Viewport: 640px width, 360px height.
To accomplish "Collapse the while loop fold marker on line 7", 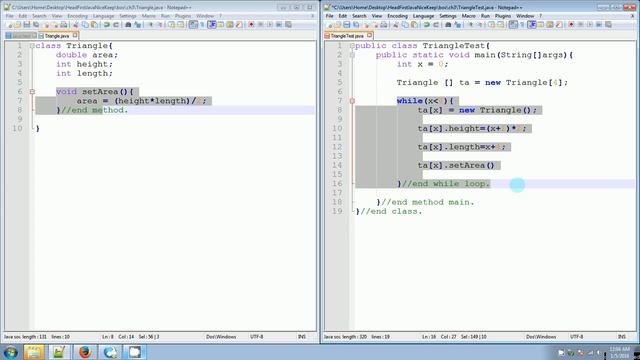I will [352, 101].
